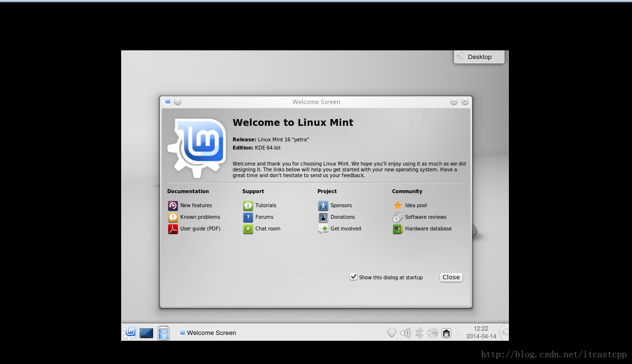Uncheck Show this dialog at startup
The height and width of the screenshot is (364, 632).
click(x=354, y=276)
